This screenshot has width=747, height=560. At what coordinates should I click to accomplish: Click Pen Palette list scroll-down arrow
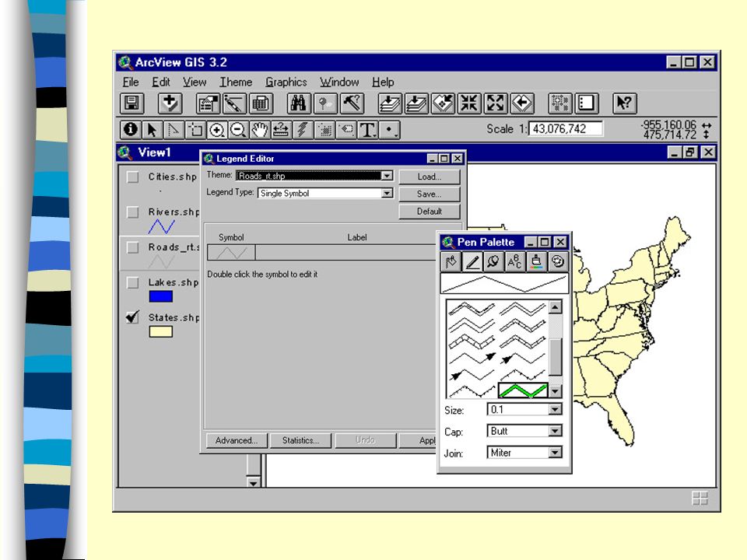[x=556, y=391]
